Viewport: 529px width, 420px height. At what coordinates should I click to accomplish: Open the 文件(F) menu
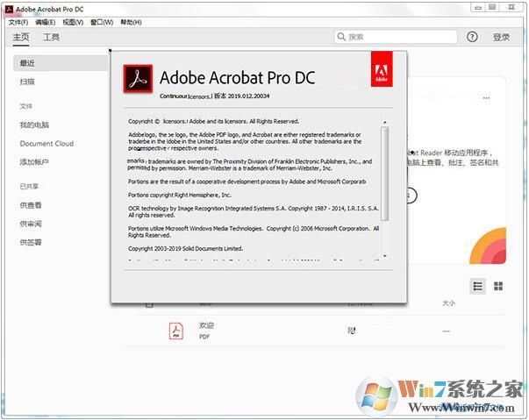click(18, 22)
